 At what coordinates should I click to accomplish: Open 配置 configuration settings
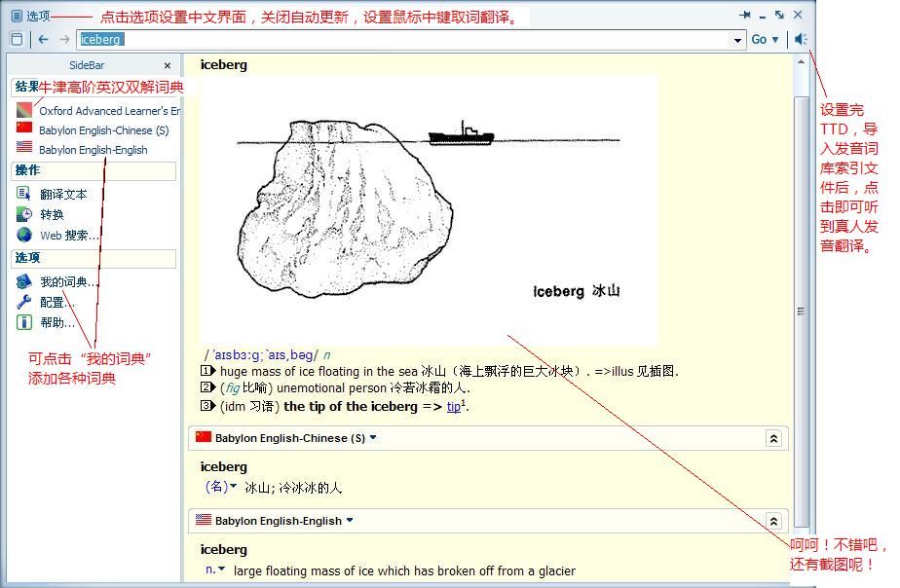click(57, 303)
